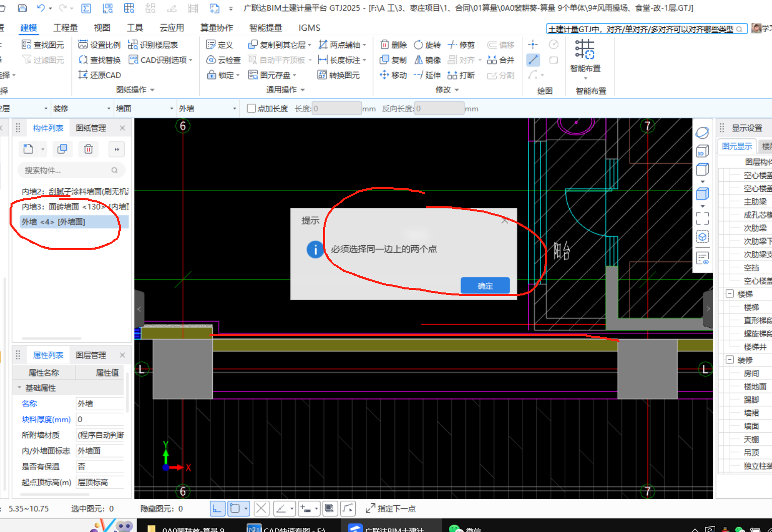Run 云检查 cloud check
The height and width of the screenshot is (532, 772).
(223, 60)
